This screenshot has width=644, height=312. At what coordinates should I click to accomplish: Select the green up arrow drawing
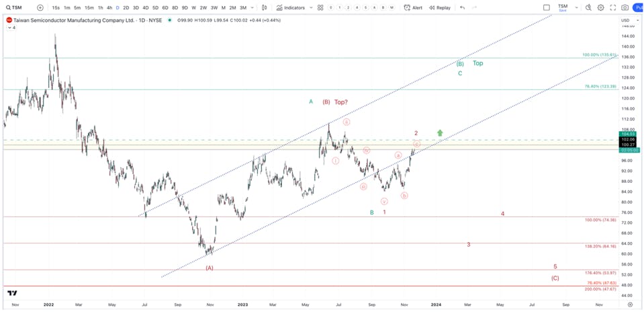click(440, 132)
